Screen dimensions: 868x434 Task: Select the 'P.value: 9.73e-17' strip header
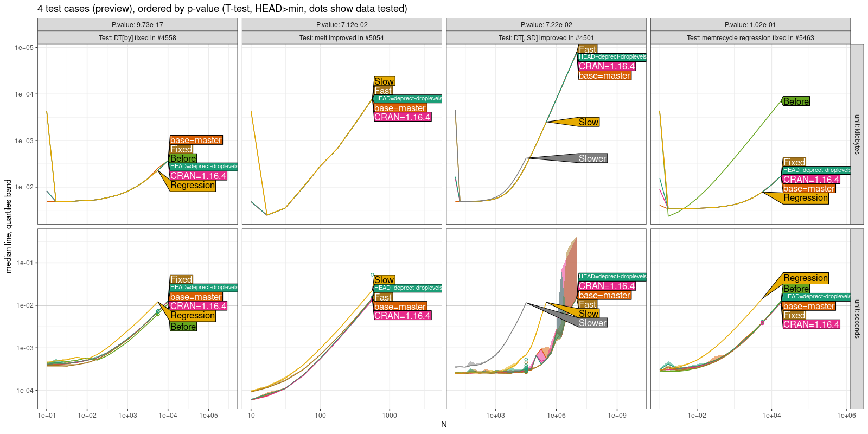pyautogui.click(x=137, y=25)
